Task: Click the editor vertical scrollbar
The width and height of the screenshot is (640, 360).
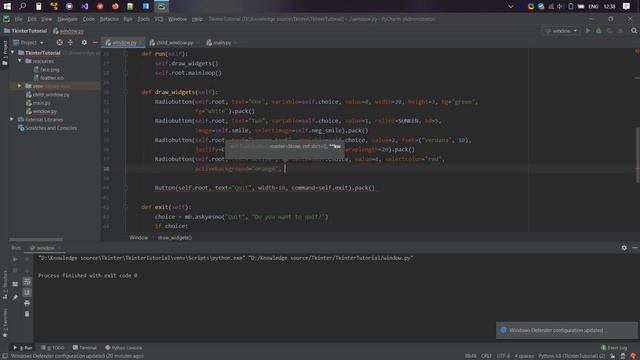Action: pos(637,155)
